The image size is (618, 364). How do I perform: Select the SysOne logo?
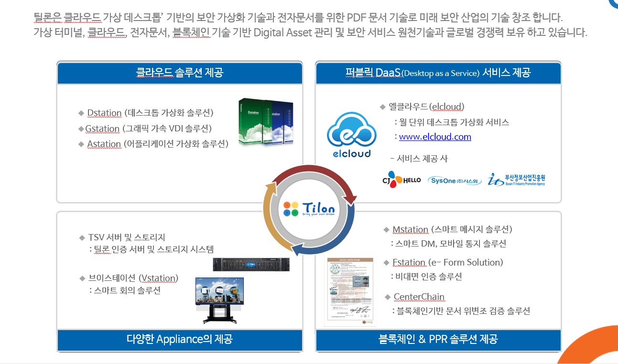point(455,181)
